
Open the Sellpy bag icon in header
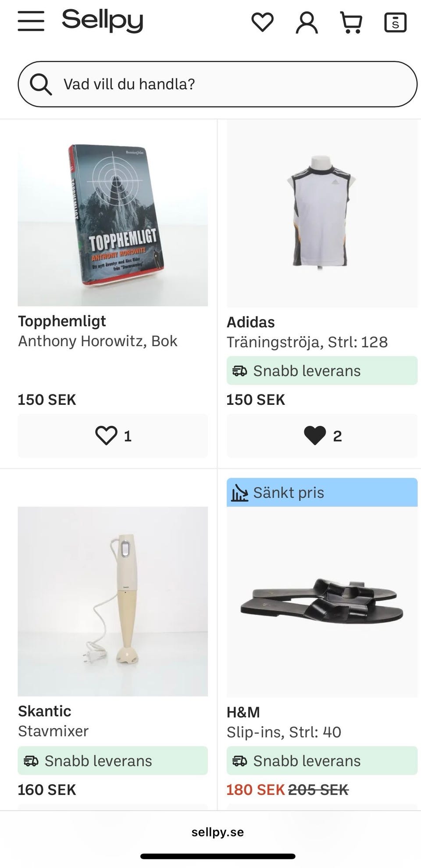tap(395, 22)
